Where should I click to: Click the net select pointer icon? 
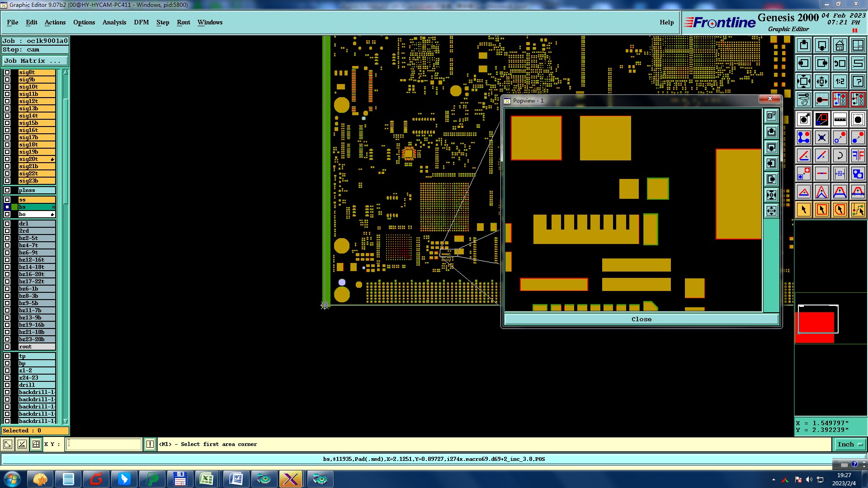pos(858,210)
